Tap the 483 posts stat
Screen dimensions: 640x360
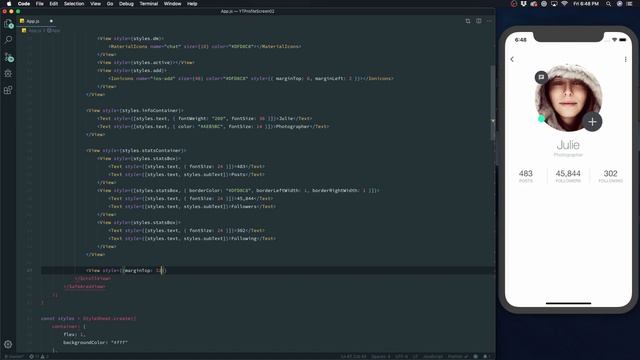526,176
